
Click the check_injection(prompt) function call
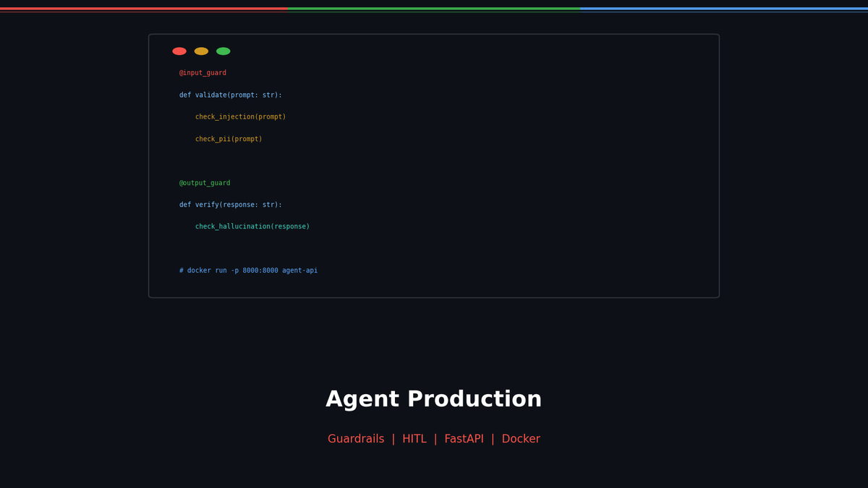[240, 116]
